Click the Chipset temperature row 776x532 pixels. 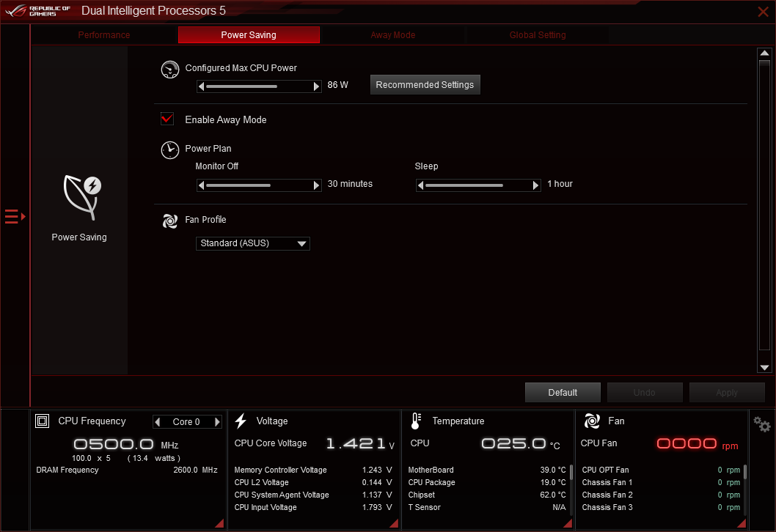pyautogui.click(x=487, y=495)
